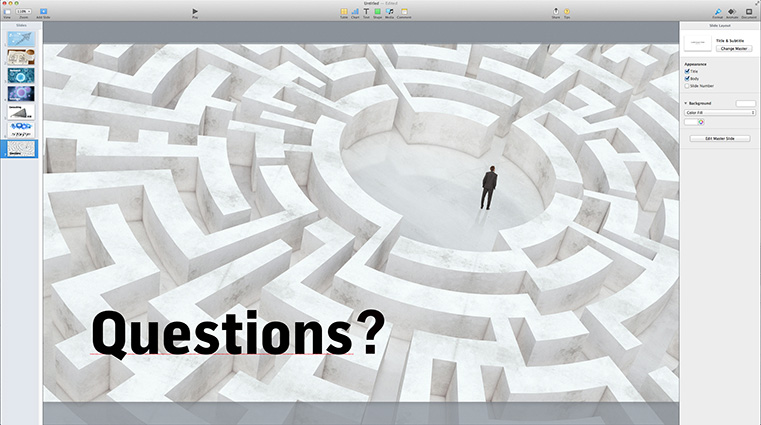Insert a table using the Table icon
The width and height of the screenshot is (761, 425).
(x=344, y=11)
